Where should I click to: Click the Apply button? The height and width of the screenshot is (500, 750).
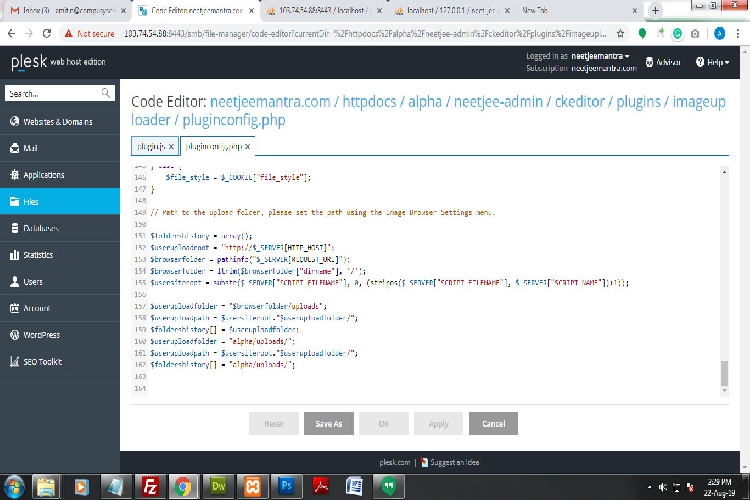tap(438, 423)
